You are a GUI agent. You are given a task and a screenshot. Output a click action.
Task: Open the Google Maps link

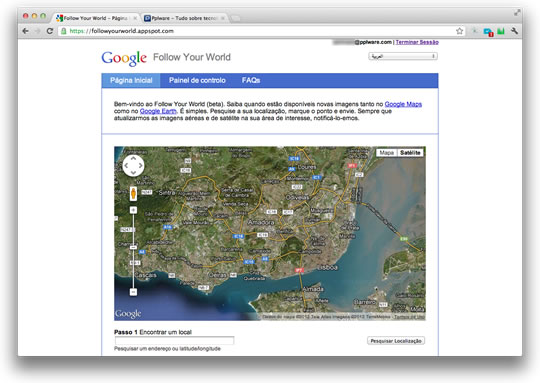tap(403, 104)
